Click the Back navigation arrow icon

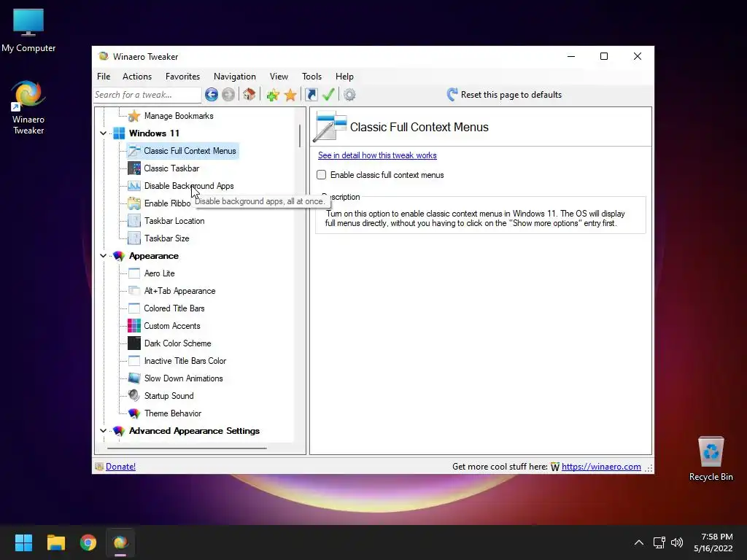tap(212, 95)
